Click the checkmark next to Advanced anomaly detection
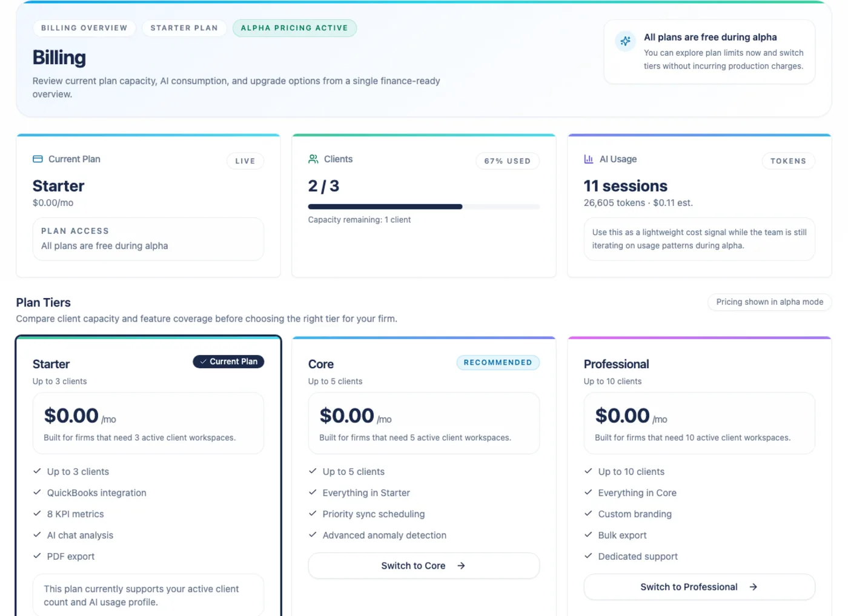Image resolution: width=848 pixels, height=616 pixels. (x=313, y=535)
